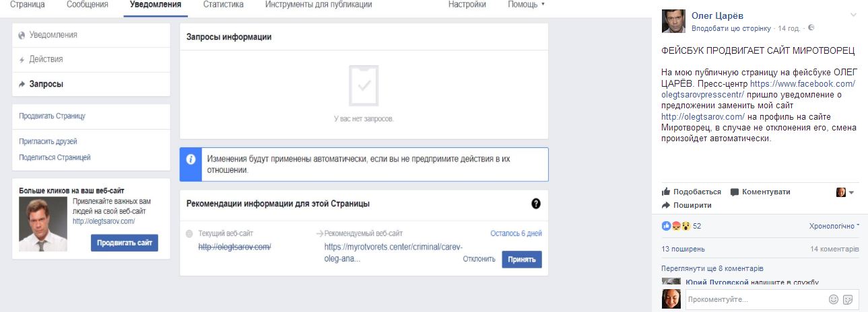The image size is (868, 312).
Task: Click Вподобати цю сторінку link
Action: [x=731, y=28]
